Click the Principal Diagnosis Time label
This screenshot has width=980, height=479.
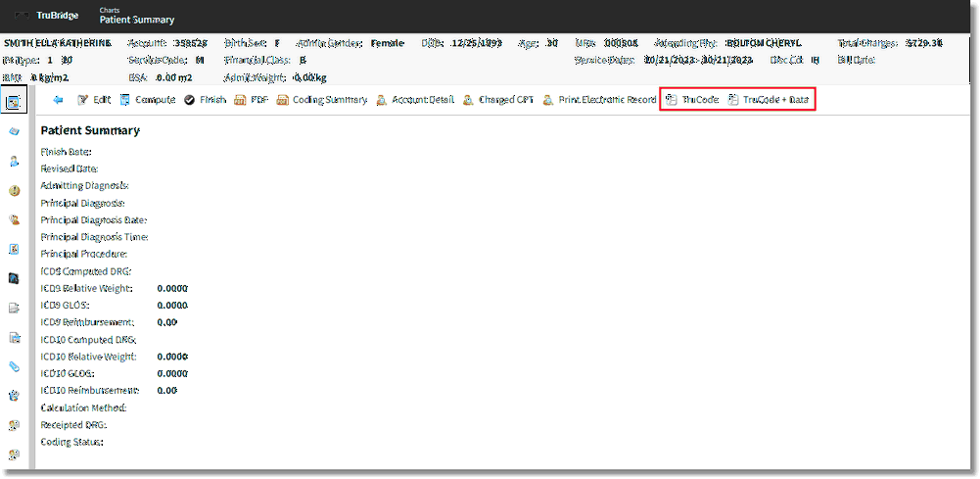click(94, 237)
